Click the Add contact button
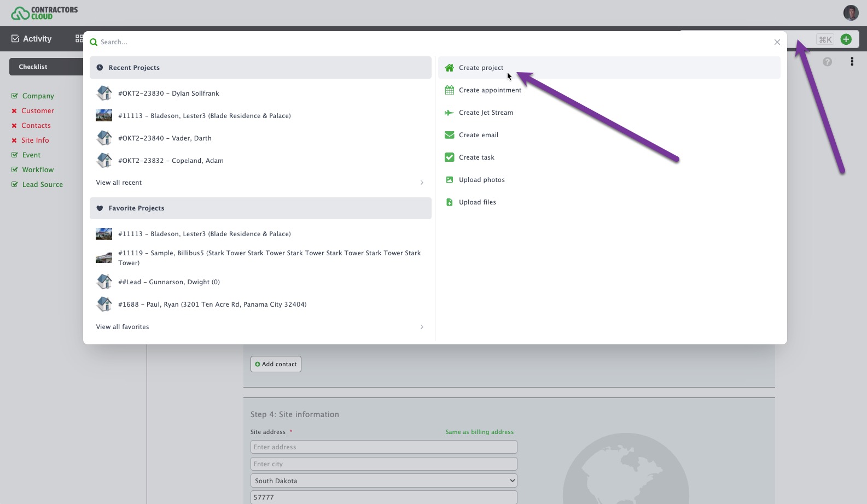 coord(276,364)
